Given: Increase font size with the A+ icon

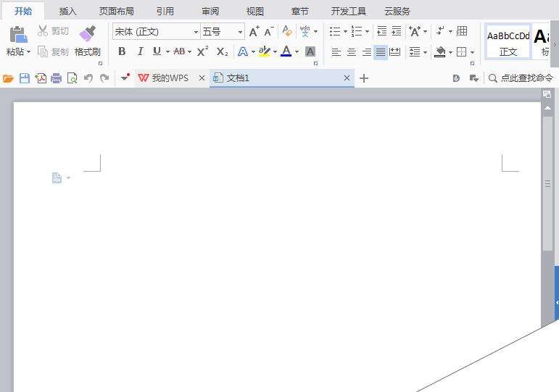Looking at the screenshot, I should point(254,31).
